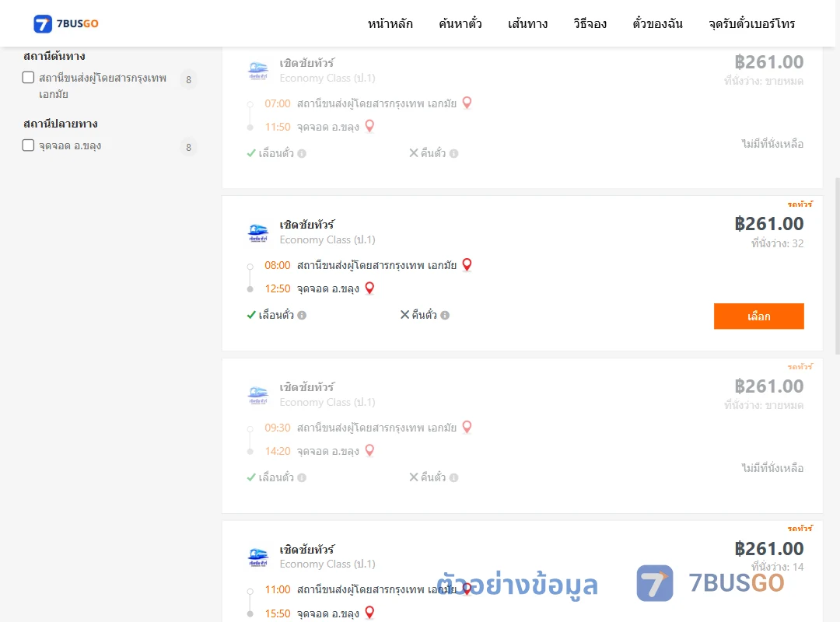Image resolution: width=840 pixels, height=622 pixels.
Task: Click the bus operator logo of 08:00 trip
Action: coord(258,232)
